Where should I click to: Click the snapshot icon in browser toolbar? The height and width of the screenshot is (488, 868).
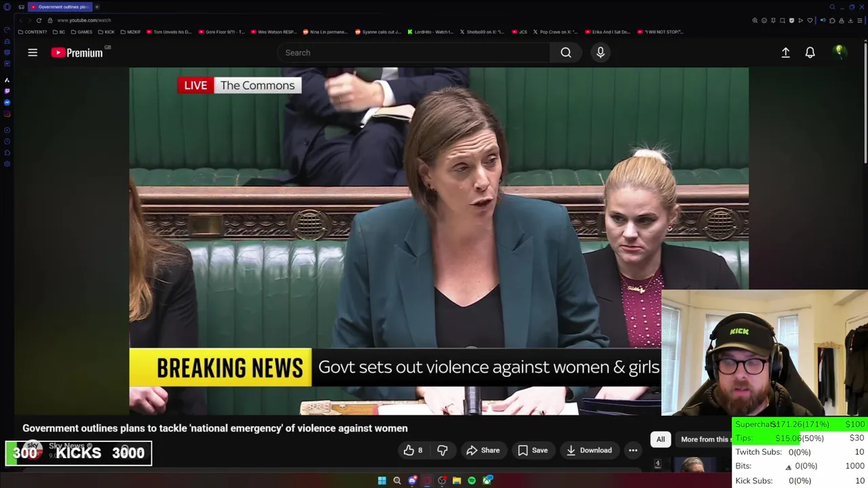point(783,20)
